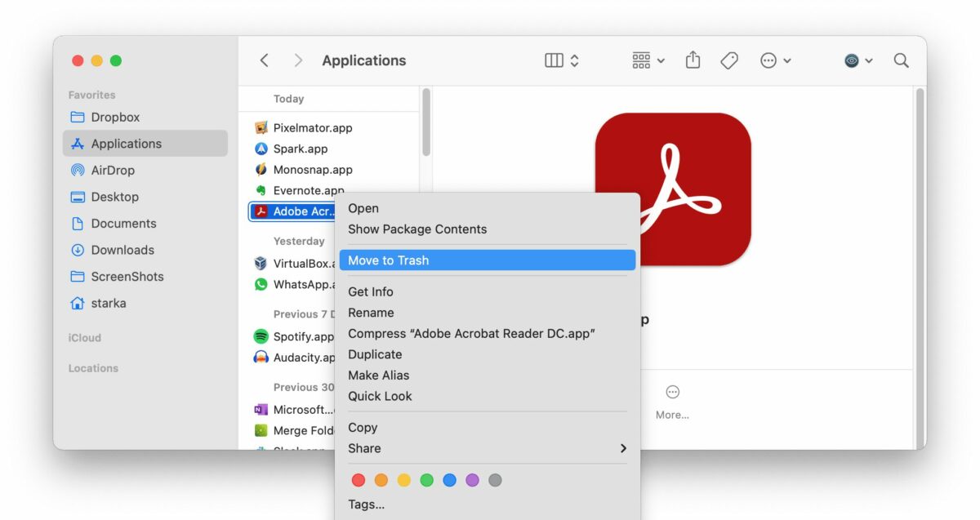
Task: Open the eye preview options dropdown
Action: [858, 60]
